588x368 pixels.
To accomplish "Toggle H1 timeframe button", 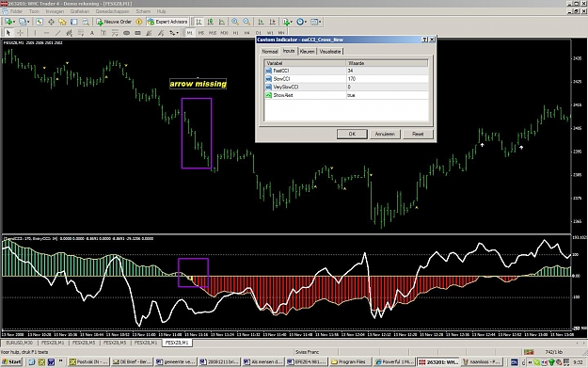I will [x=236, y=33].
